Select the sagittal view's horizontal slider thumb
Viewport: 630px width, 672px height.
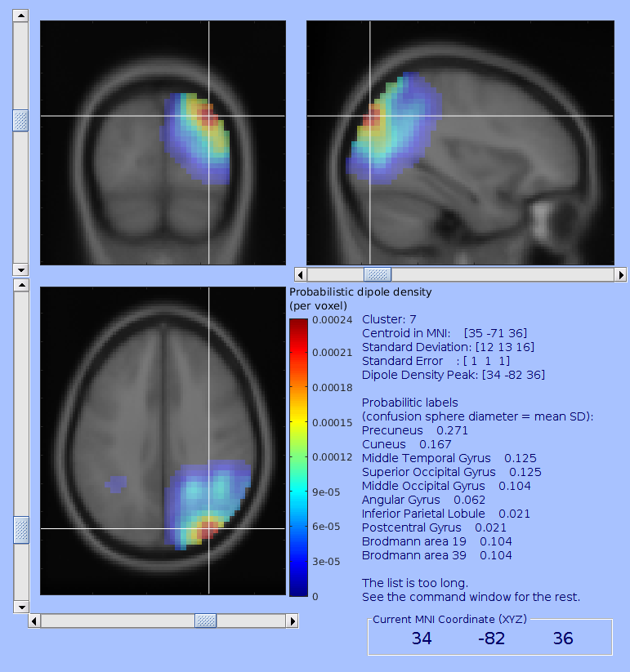pyautogui.click(x=377, y=274)
